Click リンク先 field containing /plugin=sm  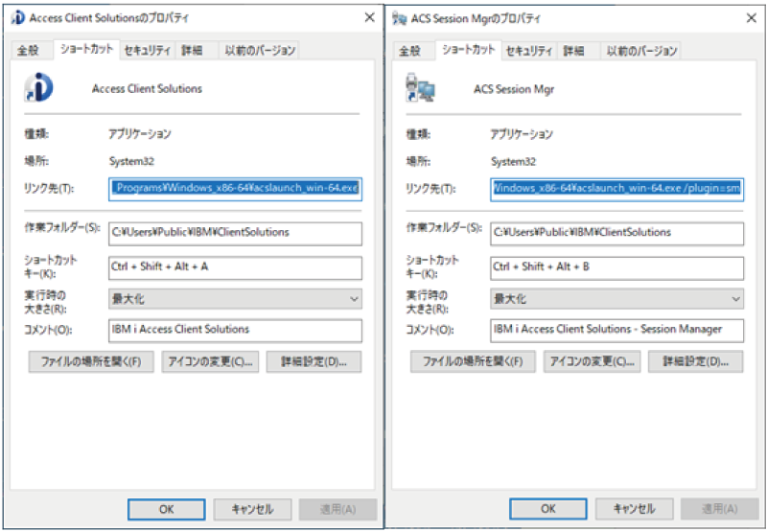[x=616, y=189]
